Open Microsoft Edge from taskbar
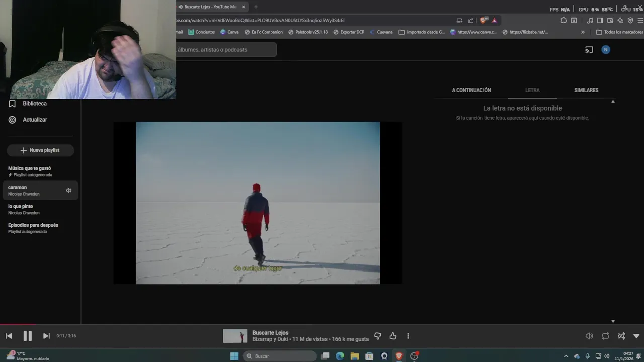This screenshot has height=362, width=644. click(x=340, y=356)
